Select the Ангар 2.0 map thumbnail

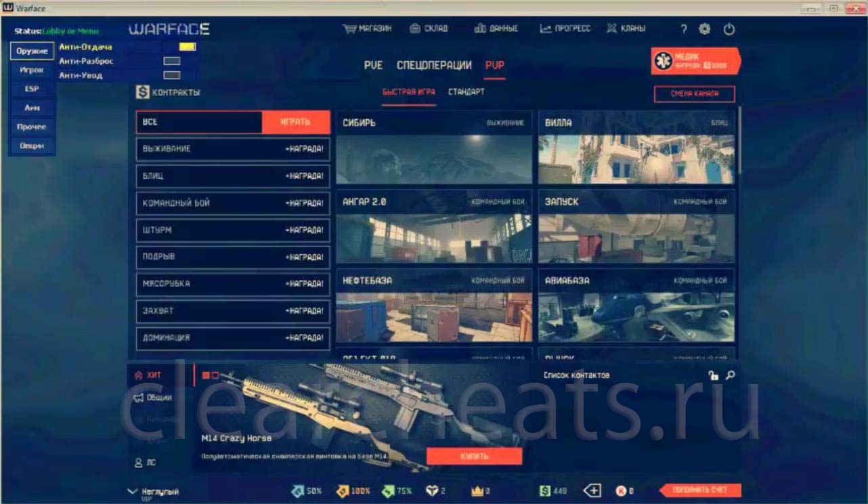434,227
